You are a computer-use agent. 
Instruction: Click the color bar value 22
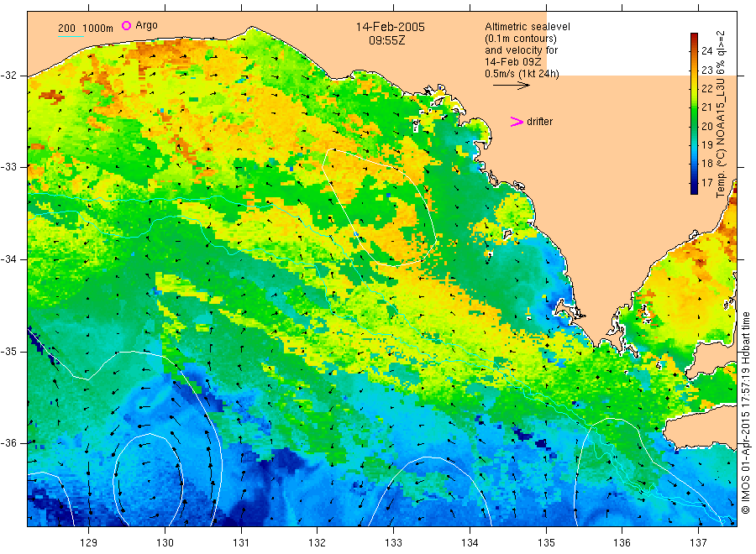(706, 89)
